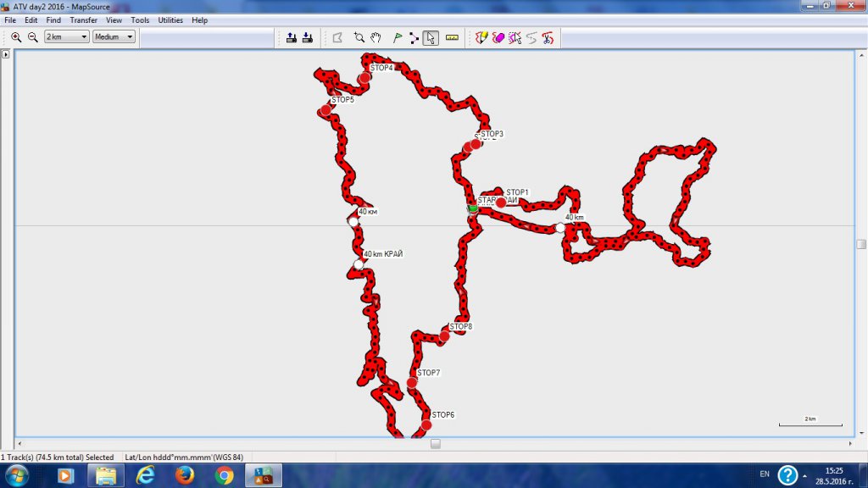868x488 pixels.
Task: Select the Distance/Bearing ruler tool
Action: [x=453, y=37]
